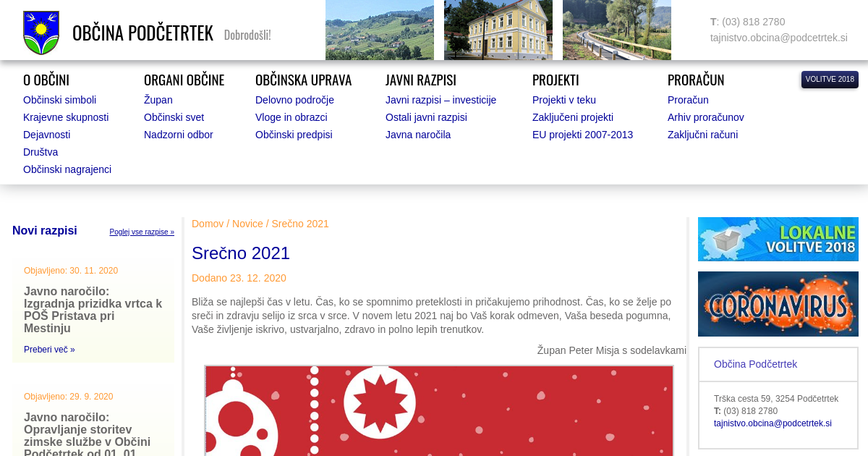
Task: Open the Občina Podčetrtek sidebar heading link
Action: [755, 364]
